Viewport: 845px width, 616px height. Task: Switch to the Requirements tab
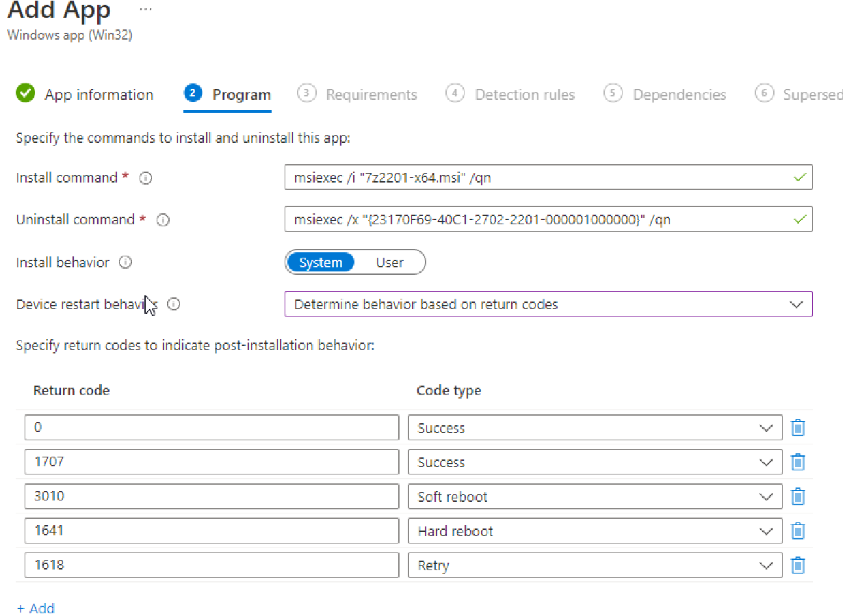[x=372, y=94]
